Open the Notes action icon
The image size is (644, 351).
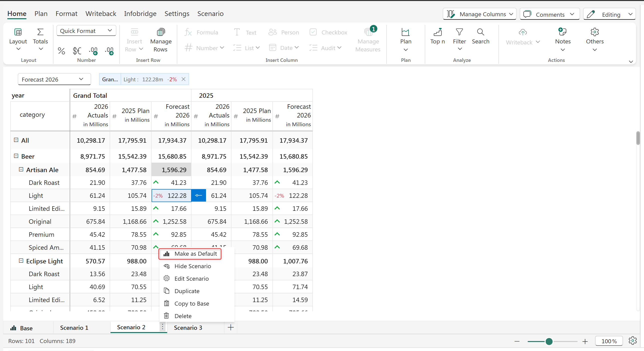click(x=563, y=32)
